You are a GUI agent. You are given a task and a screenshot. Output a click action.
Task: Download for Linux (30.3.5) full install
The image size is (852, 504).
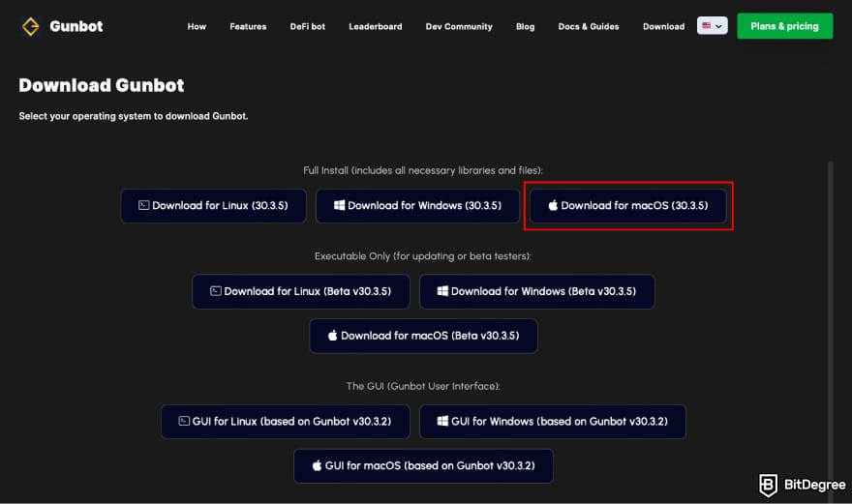pos(214,206)
